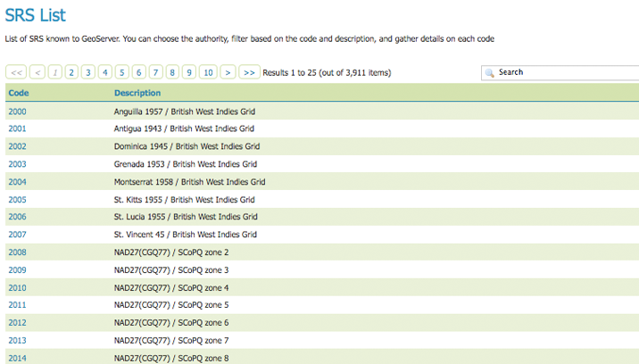Go to first page with << button
The image size is (639, 364).
pos(16,72)
